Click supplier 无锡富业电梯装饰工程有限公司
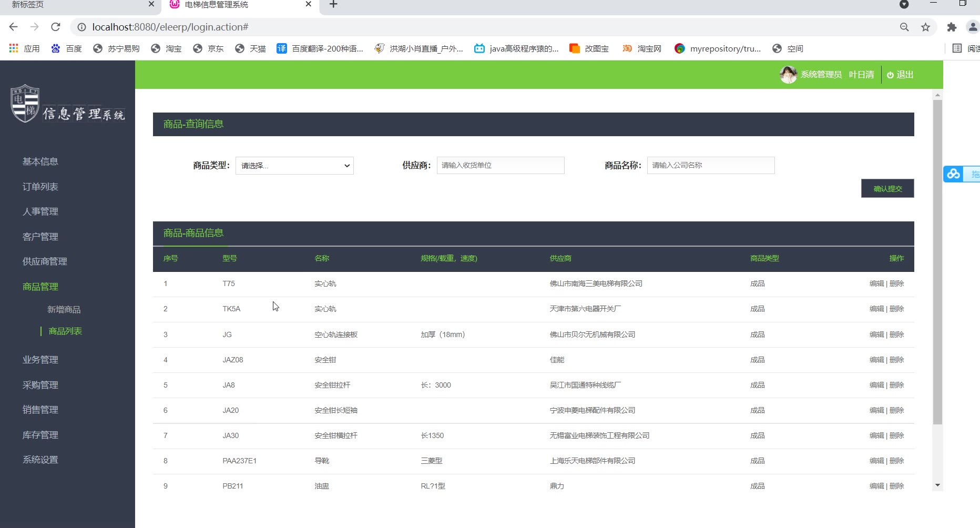This screenshot has height=528, width=980. click(x=599, y=435)
